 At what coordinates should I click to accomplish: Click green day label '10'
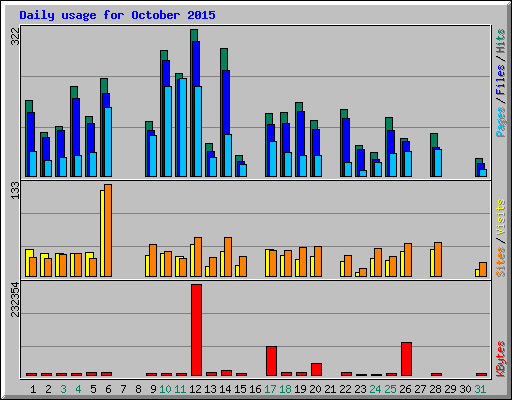165,389
